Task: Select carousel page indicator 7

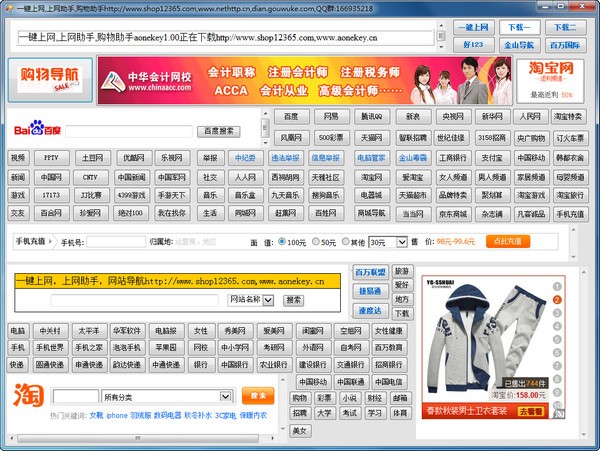Action: (x=557, y=366)
